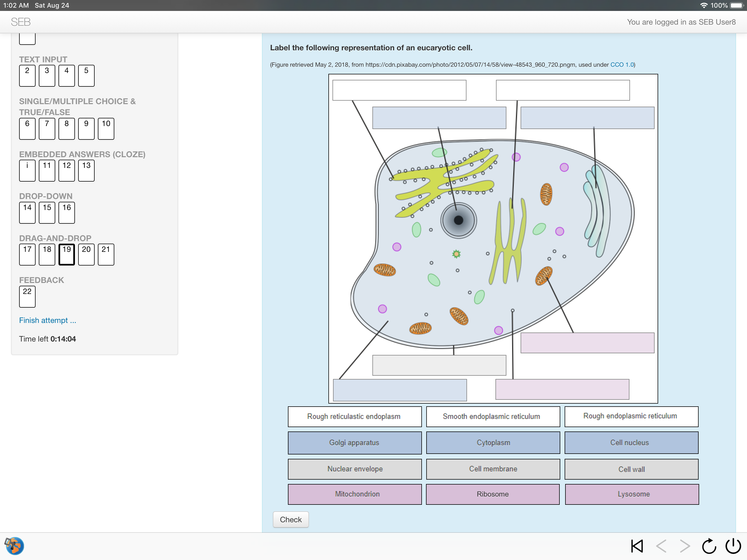Tap the battery indicator icon
This screenshot has height=560, width=747.
[x=737, y=5]
